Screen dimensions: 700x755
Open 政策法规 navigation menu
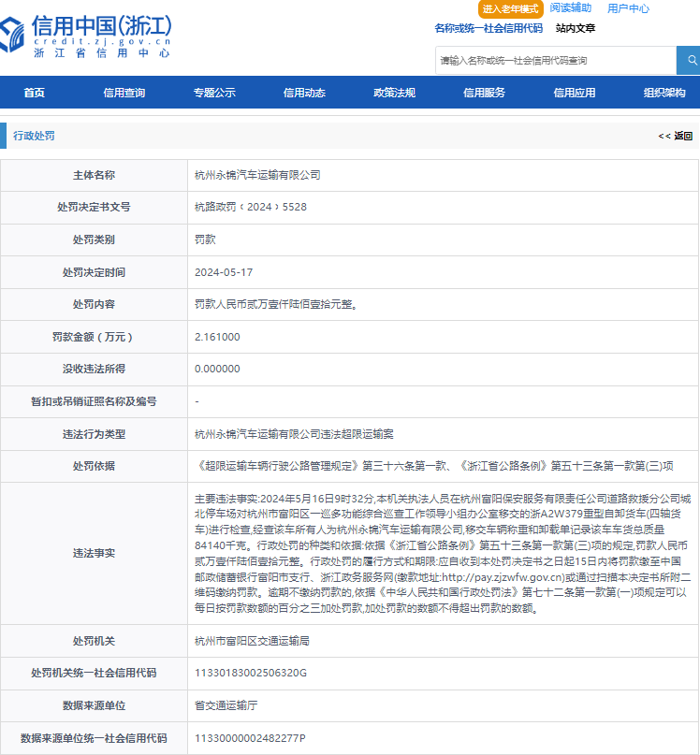[x=394, y=93]
